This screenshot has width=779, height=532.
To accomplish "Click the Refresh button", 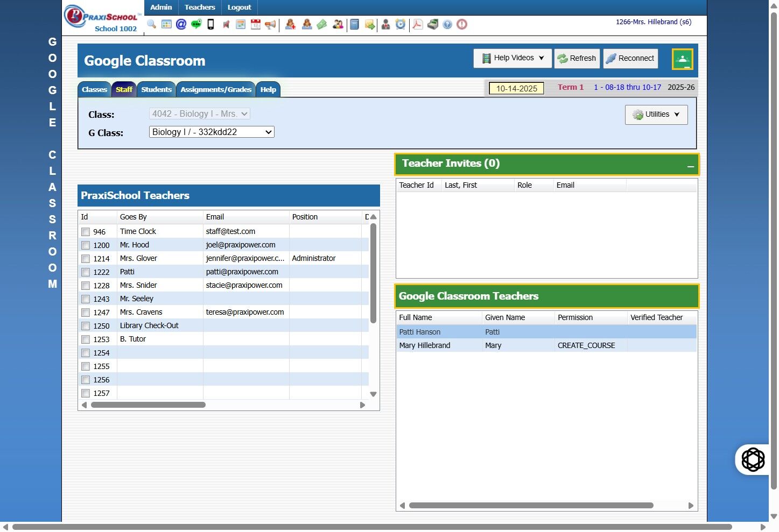I will (x=577, y=58).
